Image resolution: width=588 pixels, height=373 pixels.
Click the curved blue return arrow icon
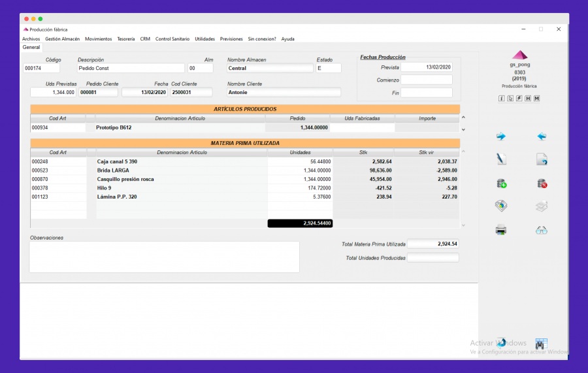[x=501, y=343]
